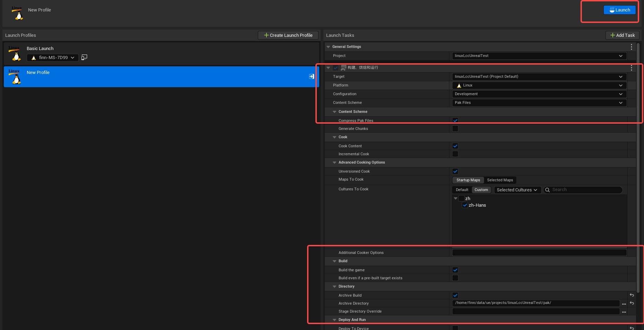Click the Linux penguin icon in the top header
The height and width of the screenshot is (330, 644).
point(17,13)
